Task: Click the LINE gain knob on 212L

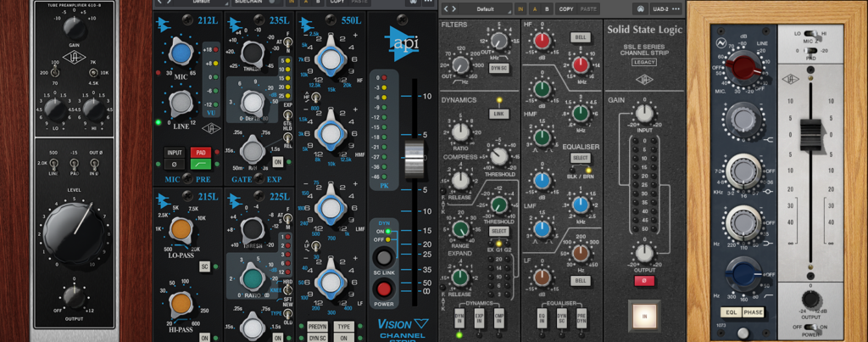Action: (181, 103)
